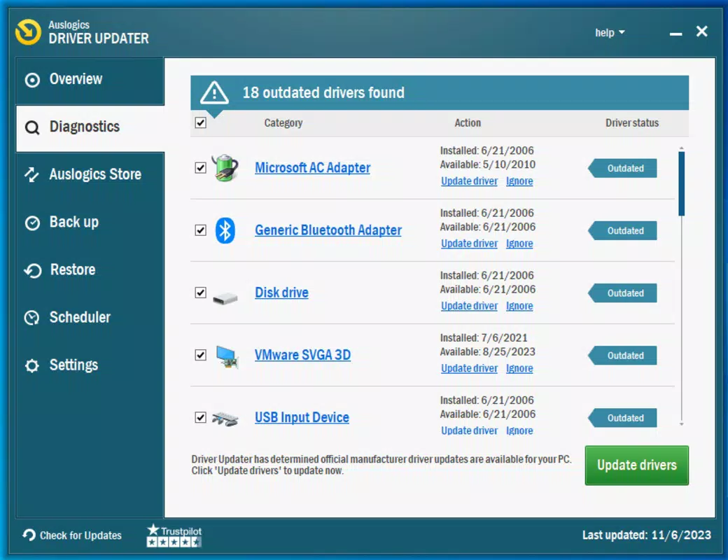Click the Scheduler clock icon

tap(31, 318)
